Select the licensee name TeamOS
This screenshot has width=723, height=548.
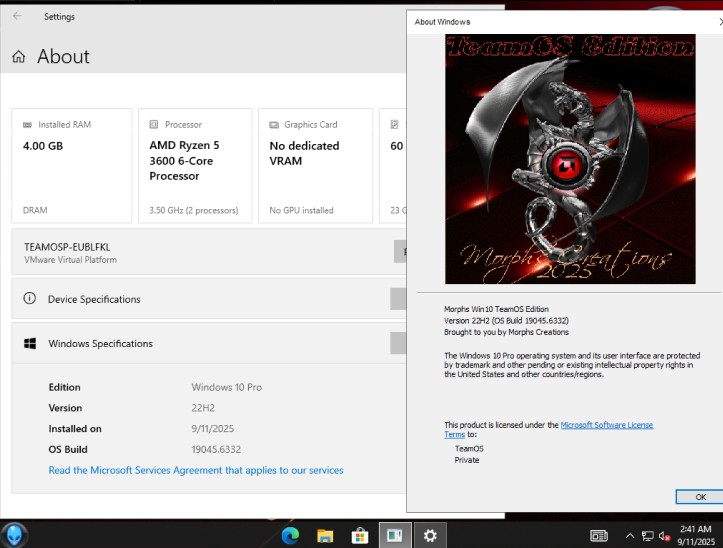[x=469, y=448]
